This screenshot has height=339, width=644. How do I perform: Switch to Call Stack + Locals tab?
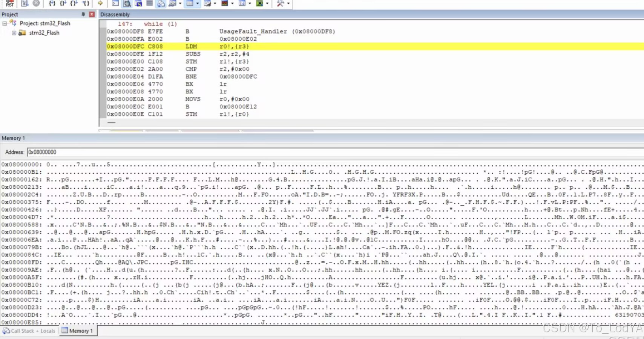[x=29, y=331]
